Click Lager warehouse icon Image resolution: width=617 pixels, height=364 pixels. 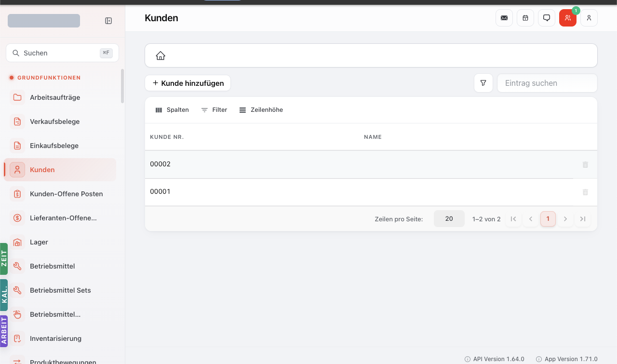17,242
